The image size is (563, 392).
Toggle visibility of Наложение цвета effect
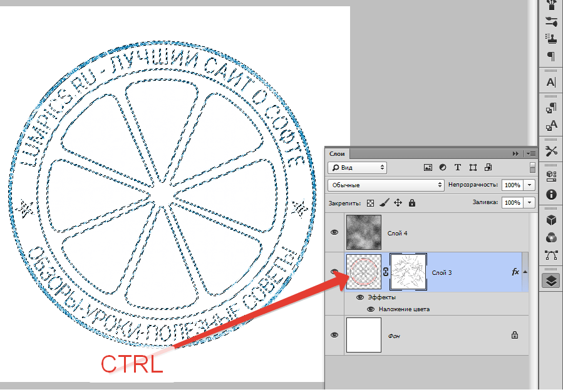[x=371, y=309]
